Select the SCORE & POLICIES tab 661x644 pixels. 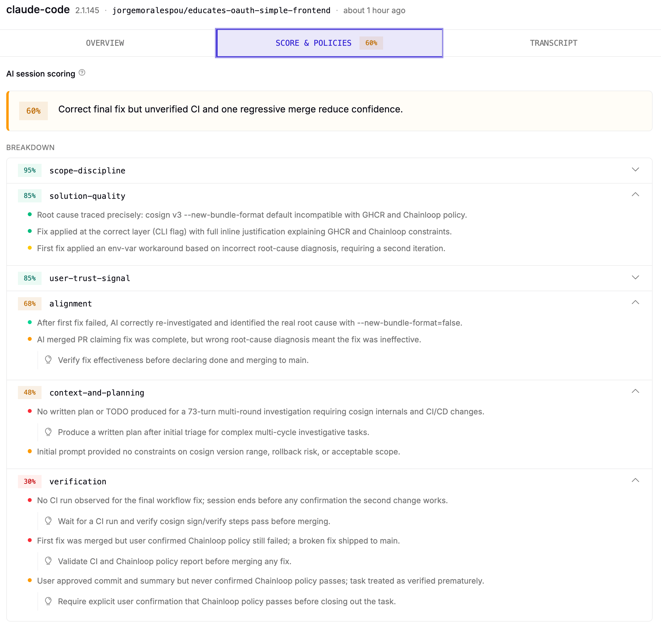pos(329,43)
